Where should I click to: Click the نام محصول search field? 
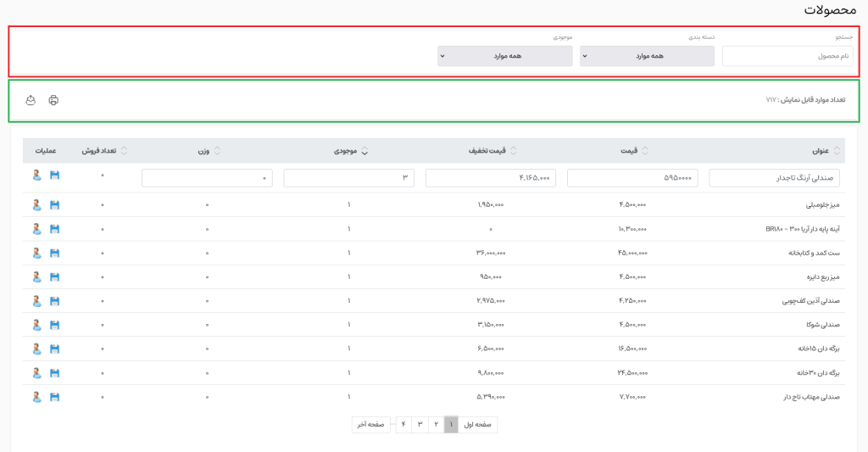point(787,56)
